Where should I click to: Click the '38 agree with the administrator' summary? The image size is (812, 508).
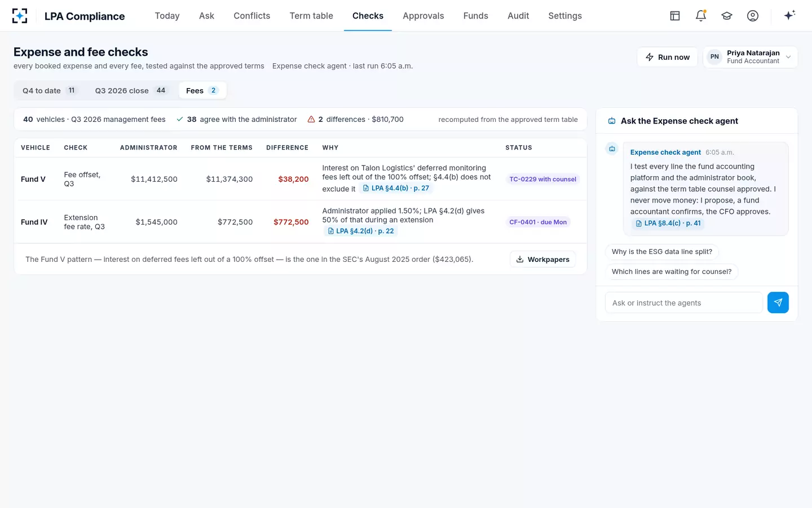click(237, 119)
